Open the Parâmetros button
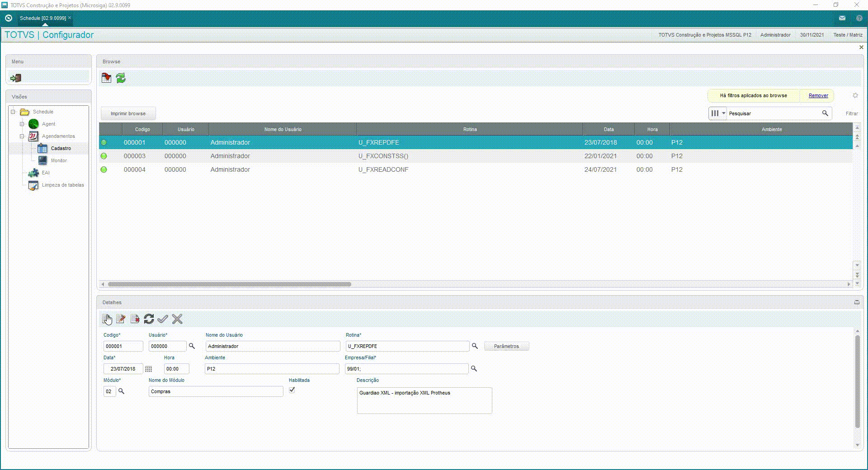 [x=506, y=346]
